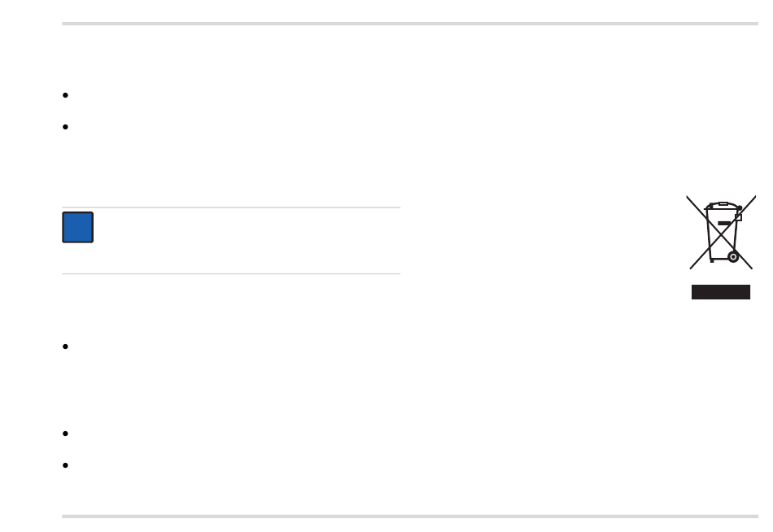
Task: Click the thin line below the blue note box
Action: click(231, 273)
